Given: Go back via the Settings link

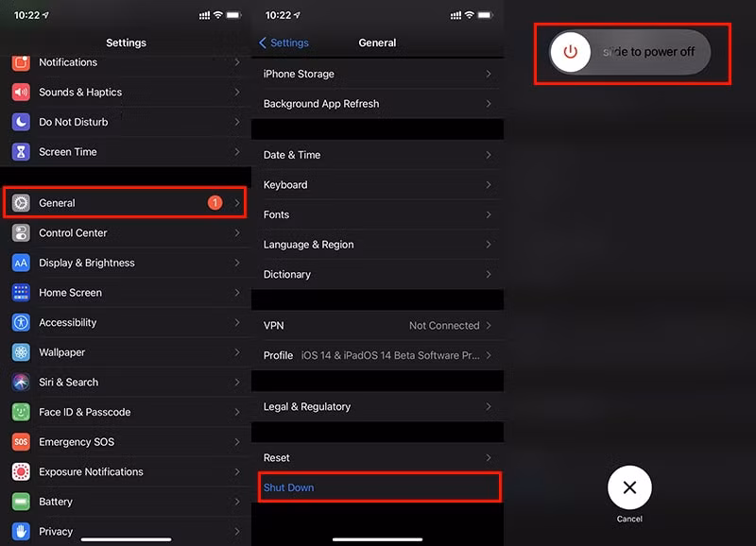Looking at the screenshot, I should (x=289, y=43).
